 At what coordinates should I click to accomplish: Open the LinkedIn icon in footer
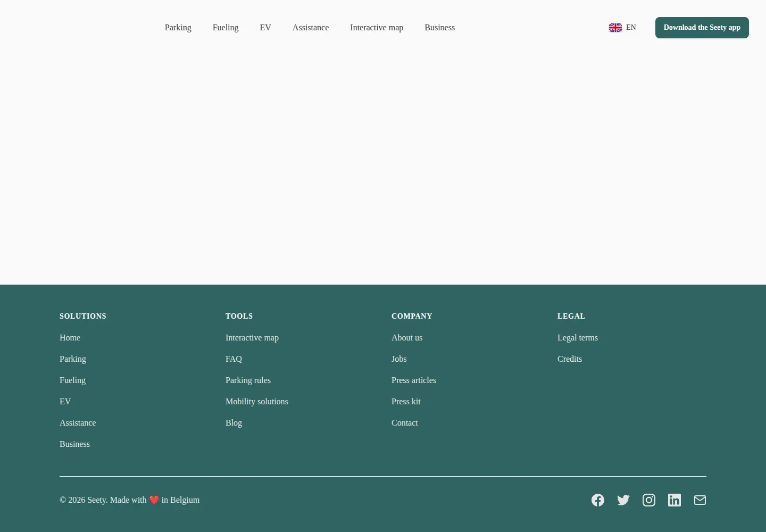(x=675, y=500)
